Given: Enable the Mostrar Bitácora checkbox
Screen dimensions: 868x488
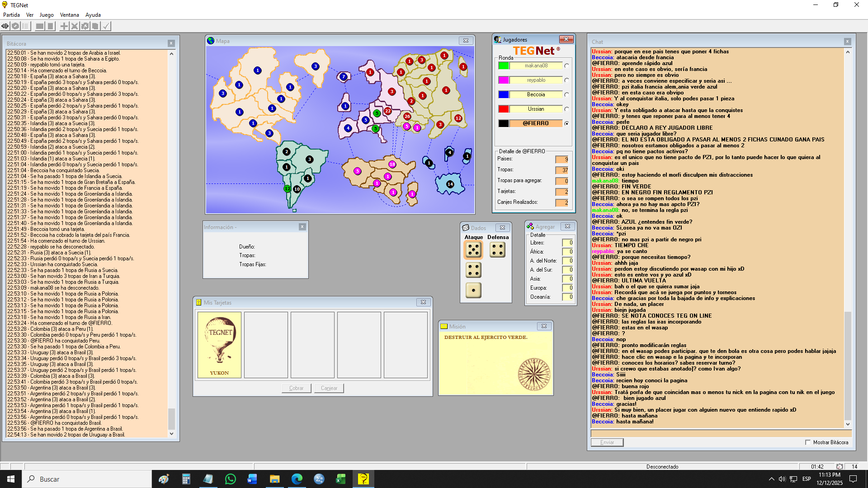Looking at the screenshot, I should point(808,442).
